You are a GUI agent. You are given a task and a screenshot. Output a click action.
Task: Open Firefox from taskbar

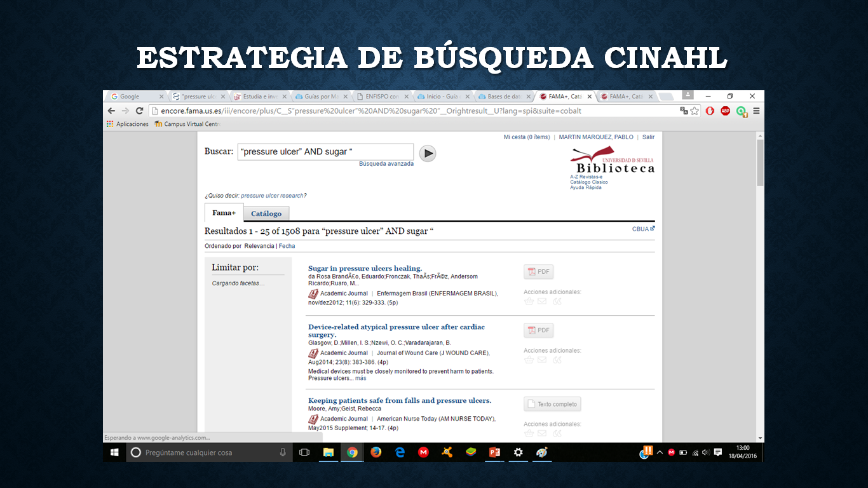click(x=376, y=452)
